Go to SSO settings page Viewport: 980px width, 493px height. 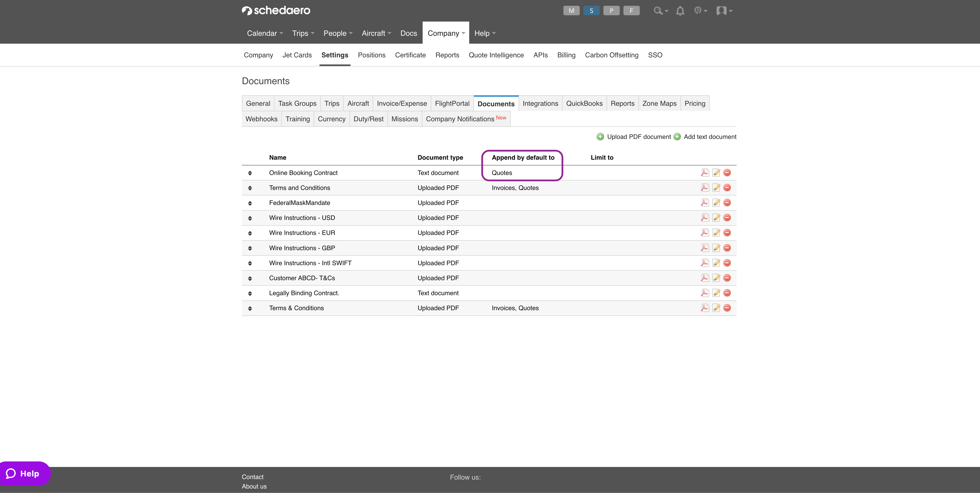[655, 55]
